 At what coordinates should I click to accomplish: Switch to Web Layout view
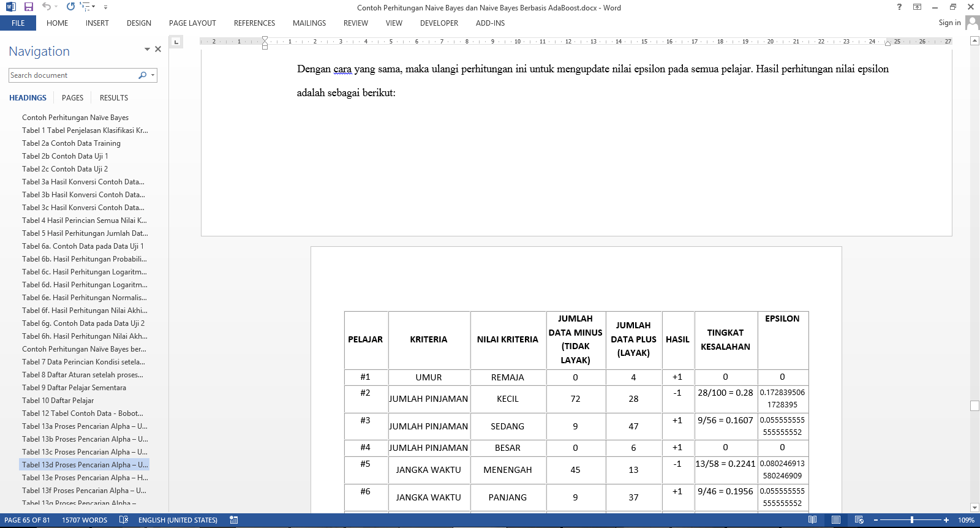pyautogui.click(x=859, y=520)
